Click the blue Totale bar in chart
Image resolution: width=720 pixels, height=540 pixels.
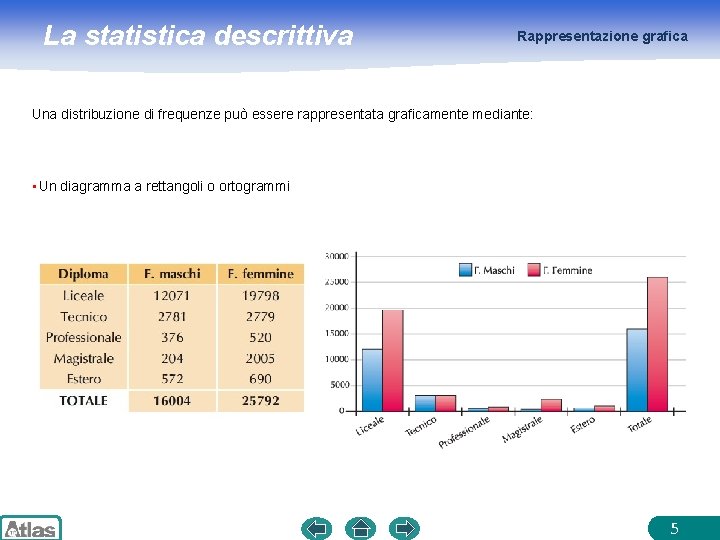637,370
